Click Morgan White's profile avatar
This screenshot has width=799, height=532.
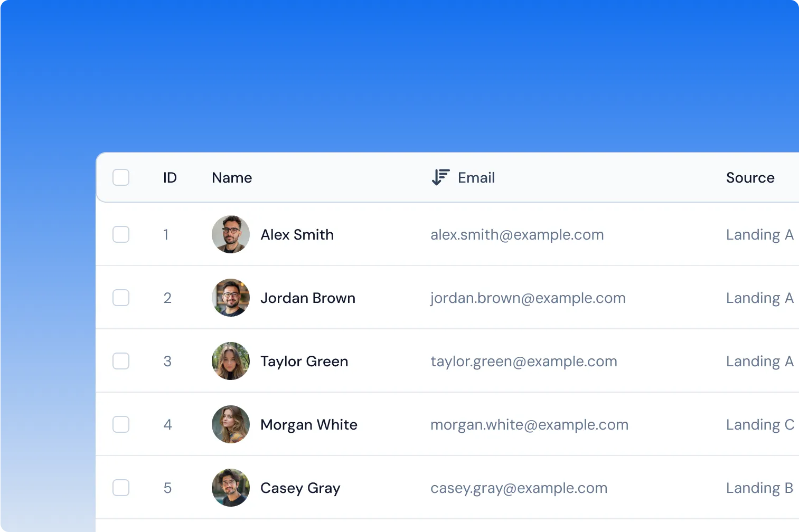click(x=231, y=424)
